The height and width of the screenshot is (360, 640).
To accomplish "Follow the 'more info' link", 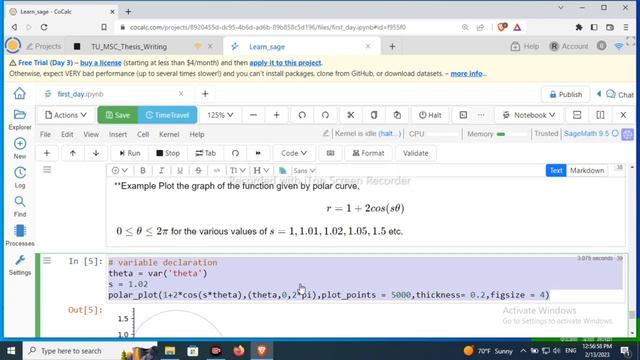I will (x=466, y=73).
